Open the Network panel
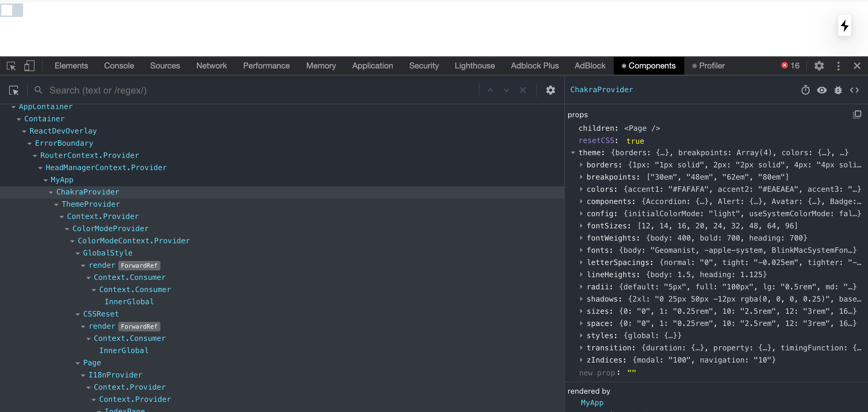This screenshot has width=868, height=412. tap(212, 66)
